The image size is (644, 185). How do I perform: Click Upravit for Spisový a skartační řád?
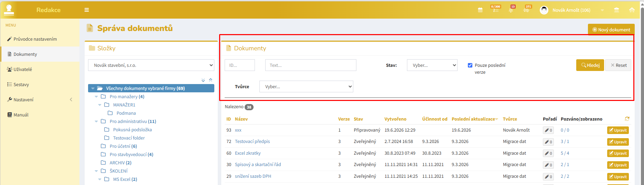point(618,165)
